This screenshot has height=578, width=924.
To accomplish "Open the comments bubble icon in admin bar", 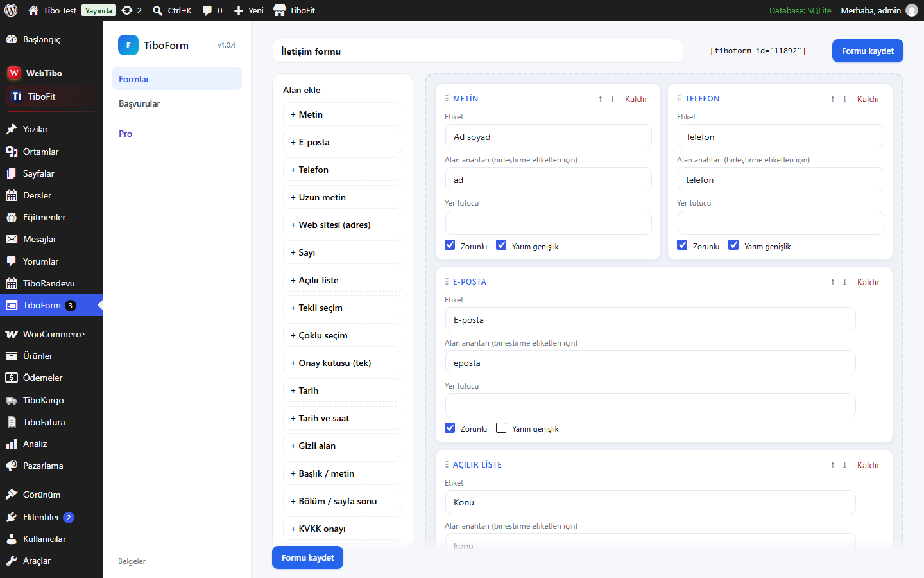I will coord(207,10).
